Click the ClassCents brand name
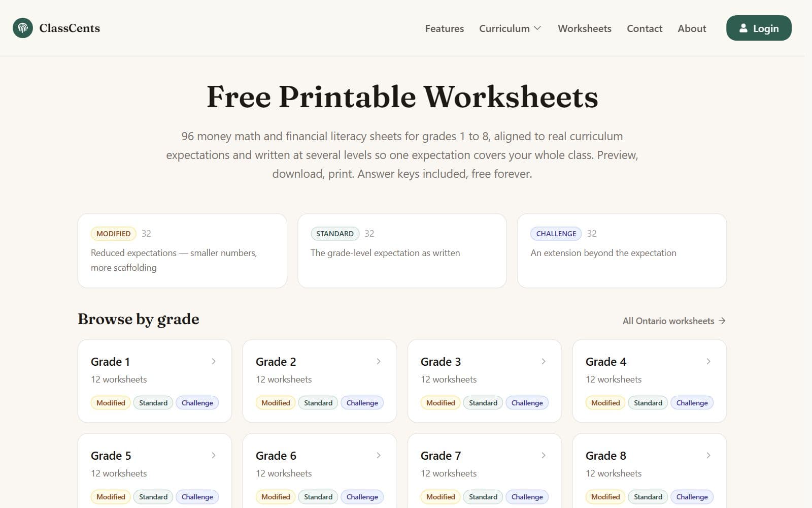812x508 pixels. 70,28
